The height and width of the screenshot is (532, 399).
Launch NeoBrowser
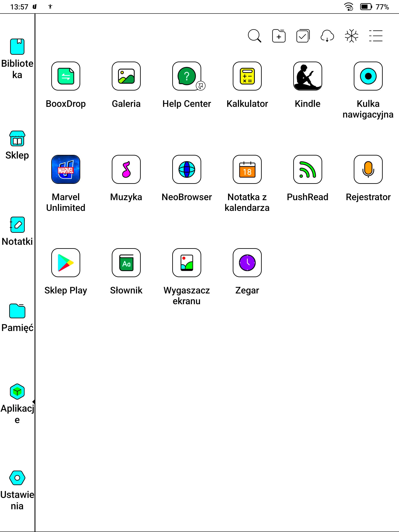tap(187, 169)
